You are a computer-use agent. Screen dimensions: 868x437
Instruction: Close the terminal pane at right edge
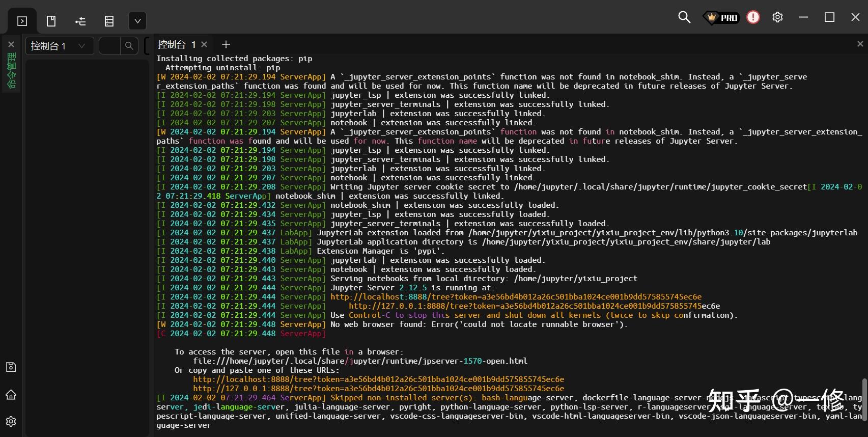point(860,44)
